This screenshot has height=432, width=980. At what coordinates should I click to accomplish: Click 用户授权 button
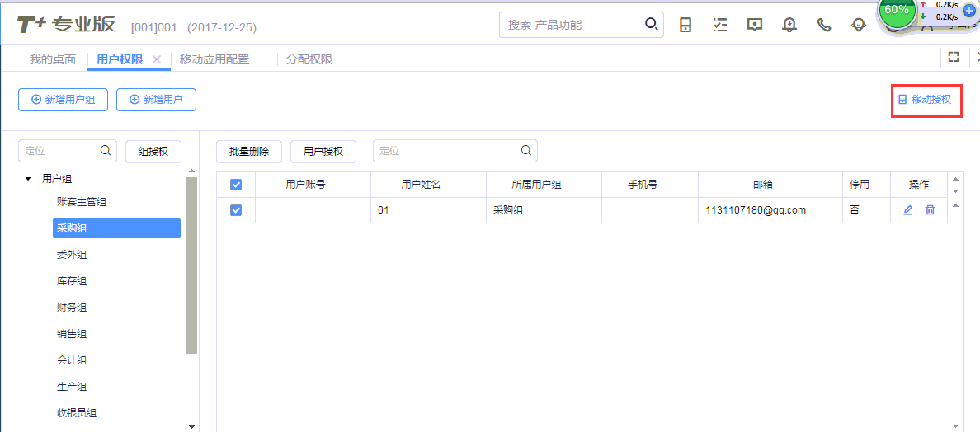pyautogui.click(x=323, y=152)
